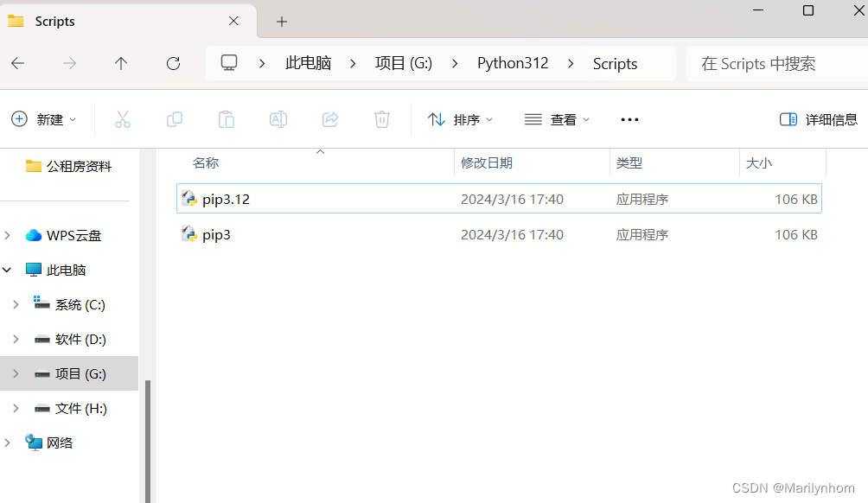Click the pip3.12 application icon
The image size is (868, 503).
(x=189, y=198)
